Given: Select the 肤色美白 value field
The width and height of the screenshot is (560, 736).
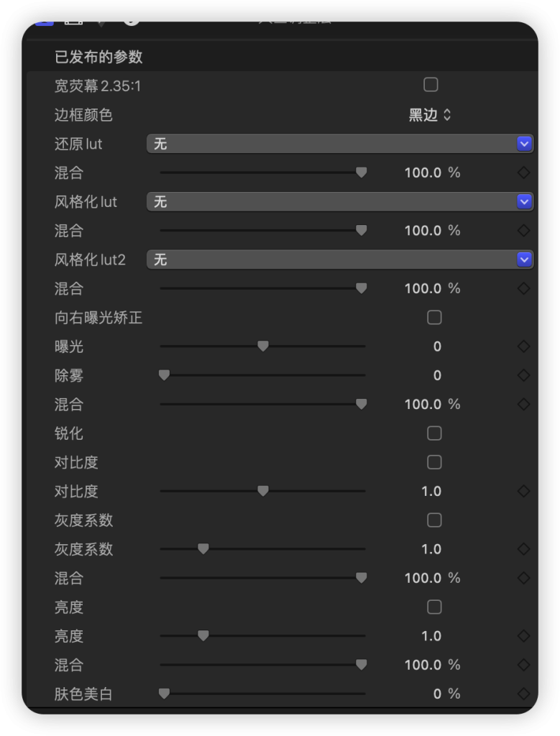Looking at the screenshot, I should coord(446,694).
